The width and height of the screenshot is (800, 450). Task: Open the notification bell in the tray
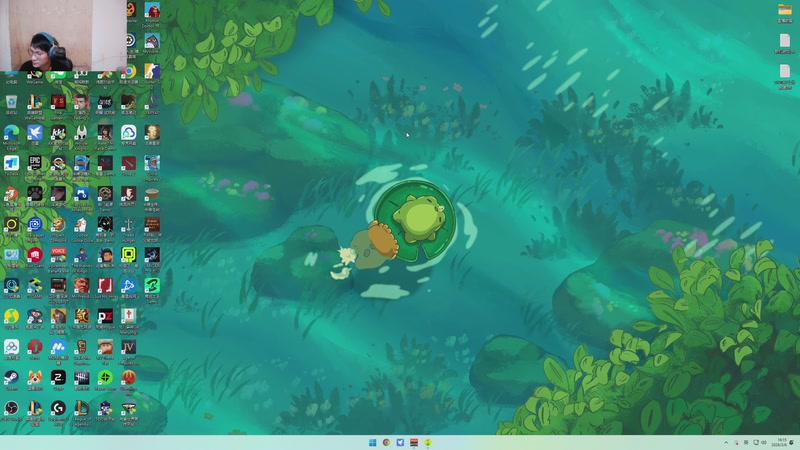tap(792, 442)
